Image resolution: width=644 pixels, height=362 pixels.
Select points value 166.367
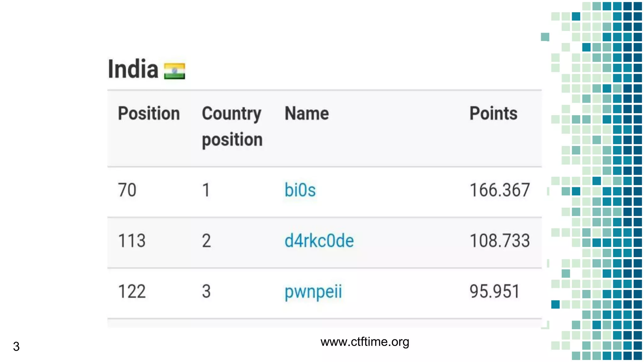[x=500, y=190]
